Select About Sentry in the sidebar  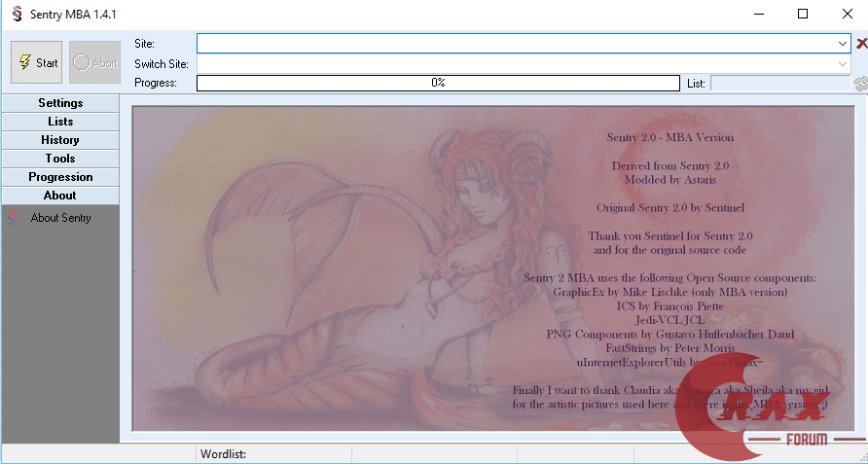click(x=60, y=218)
